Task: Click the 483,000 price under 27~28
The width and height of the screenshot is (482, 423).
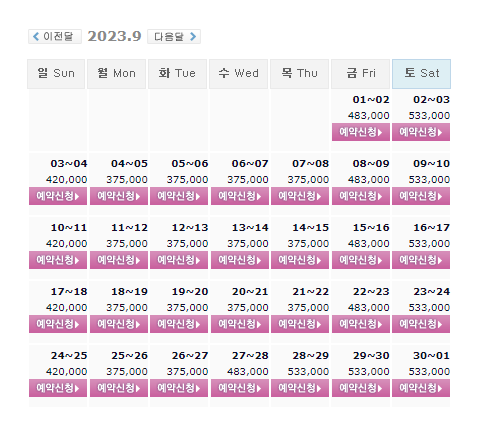Action: point(248,372)
